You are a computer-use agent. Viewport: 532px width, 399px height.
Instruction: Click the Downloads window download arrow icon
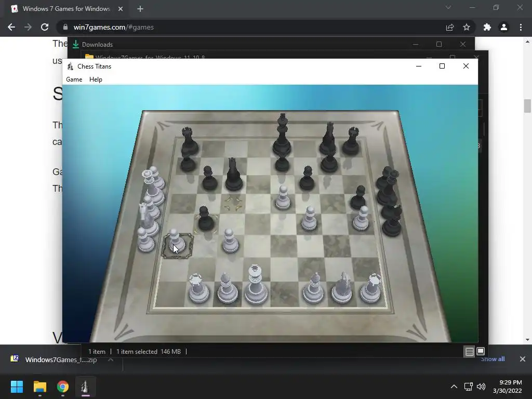(x=76, y=44)
